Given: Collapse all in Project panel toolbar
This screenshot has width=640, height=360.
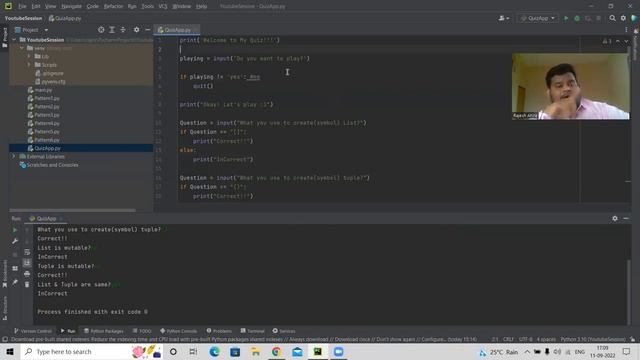Looking at the screenshot, I should [123, 30].
